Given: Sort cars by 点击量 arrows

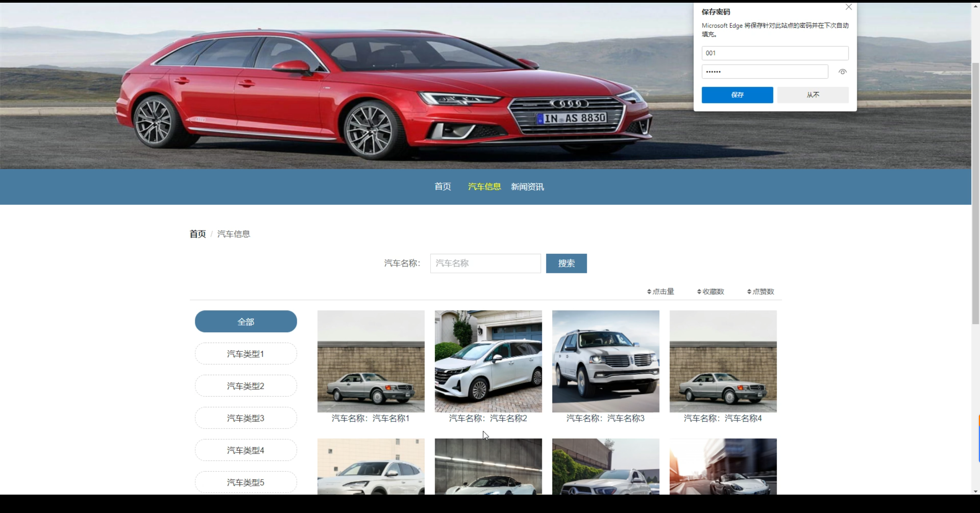Looking at the screenshot, I should [x=649, y=292].
